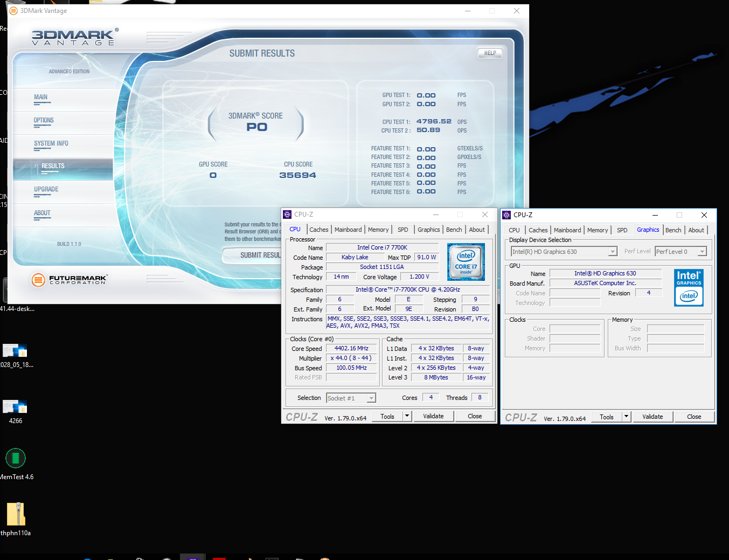729x560 pixels.
Task: Expand Tools arrow in right CPU-Z window
Action: (626, 417)
